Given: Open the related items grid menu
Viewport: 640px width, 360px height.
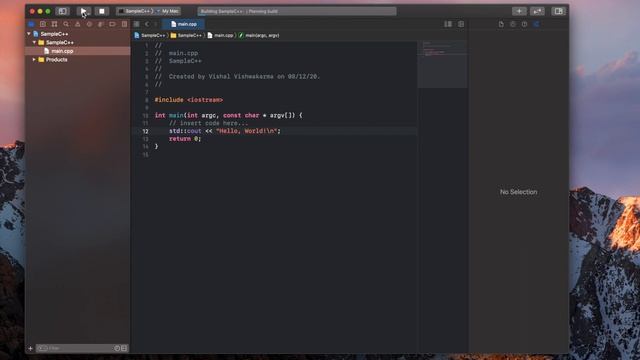Looking at the screenshot, I should click(136, 24).
